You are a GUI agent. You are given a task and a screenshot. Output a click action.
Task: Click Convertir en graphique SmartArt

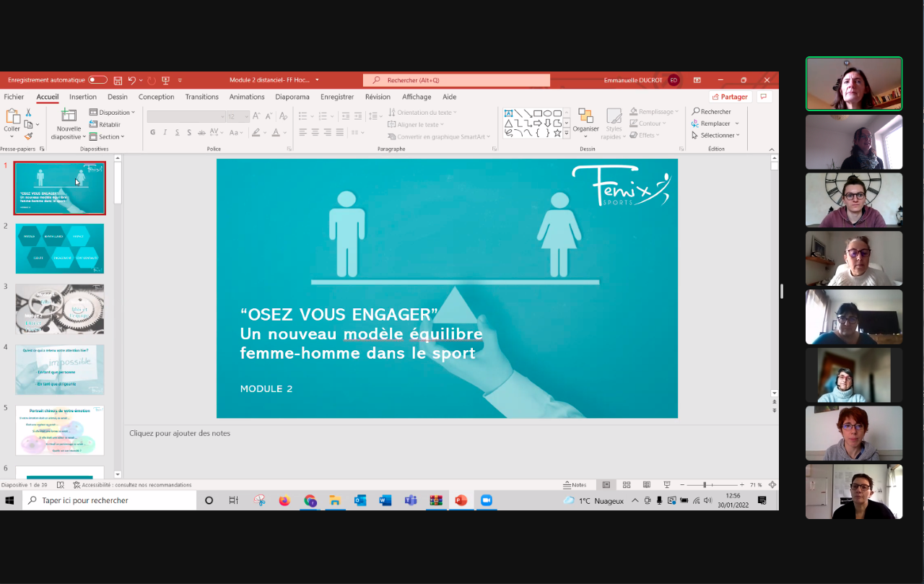[x=439, y=136]
